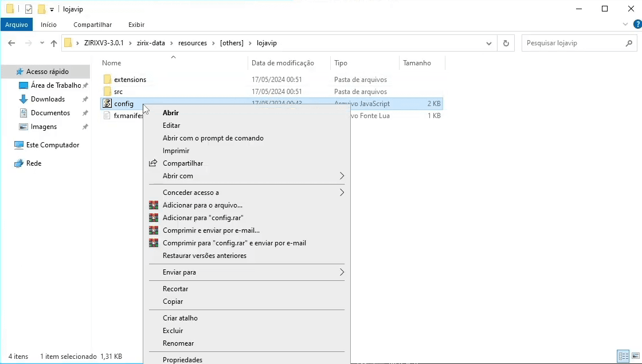Open the Arquivo menu tab

pos(17,25)
